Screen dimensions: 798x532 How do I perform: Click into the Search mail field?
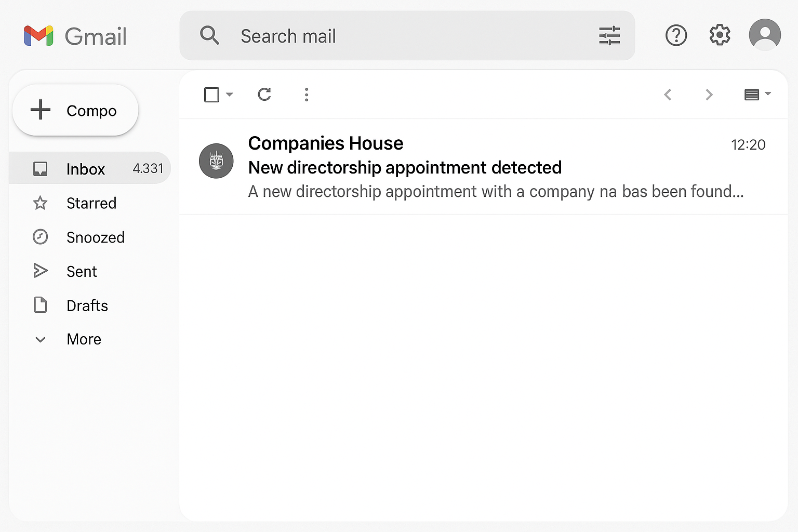407,36
